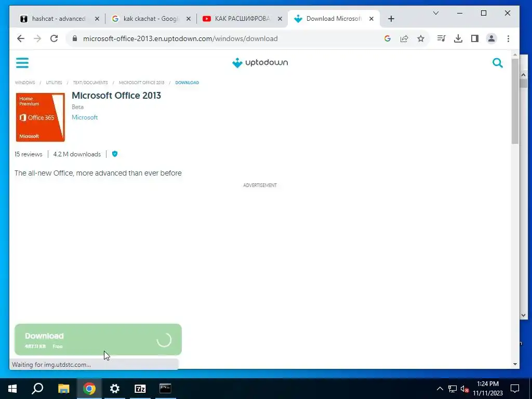Click the site padlock icon
Image resolution: width=532 pixels, height=399 pixels.
75,38
